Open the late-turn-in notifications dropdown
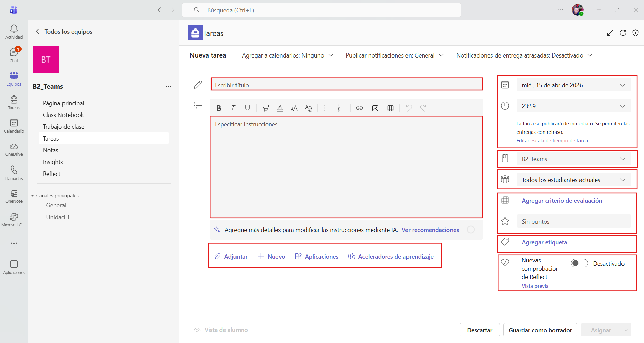The image size is (644, 343). (x=524, y=55)
